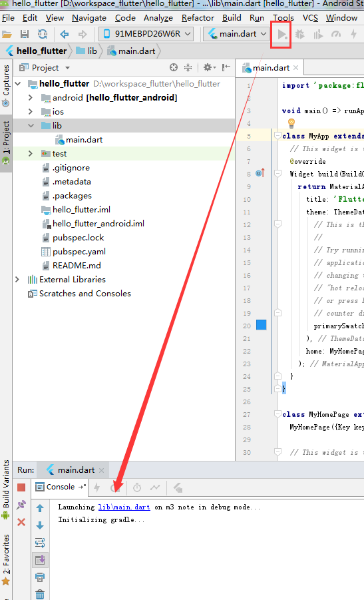This screenshot has height=600, width=364.
Task: Click the purple pin tab icon
Action: coord(21,505)
